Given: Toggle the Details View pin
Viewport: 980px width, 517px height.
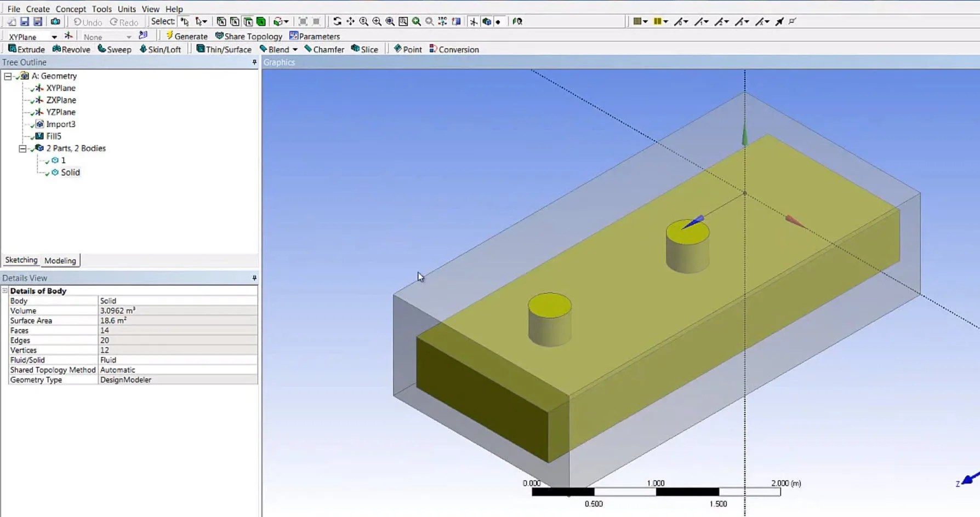Looking at the screenshot, I should (x=254, y=278).
